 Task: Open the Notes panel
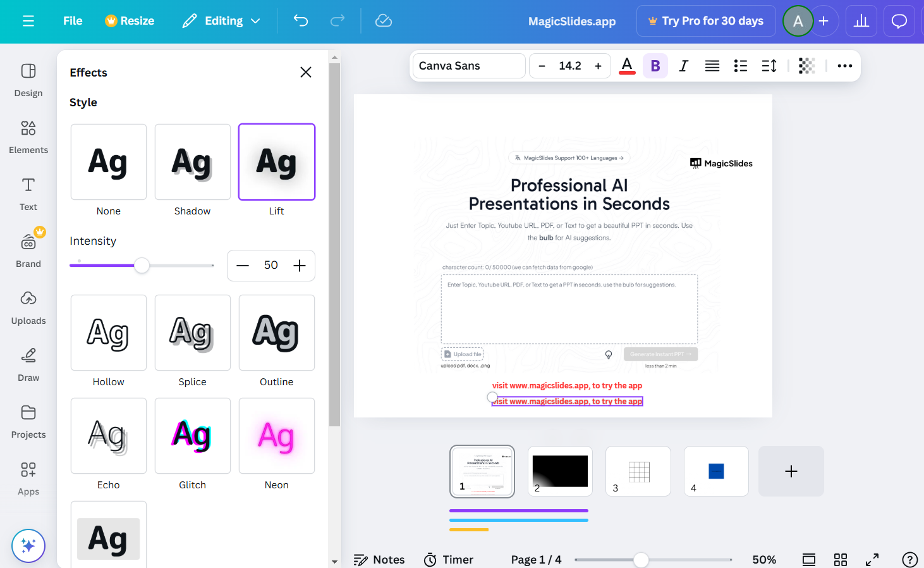379,560
